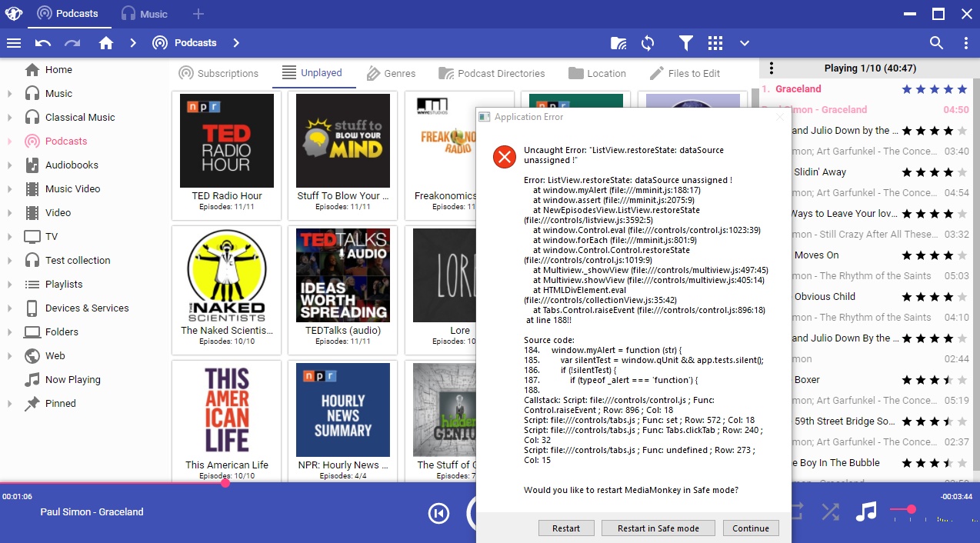Open the filter funnel icon
980x543 pixels.
tap(685, 43)
